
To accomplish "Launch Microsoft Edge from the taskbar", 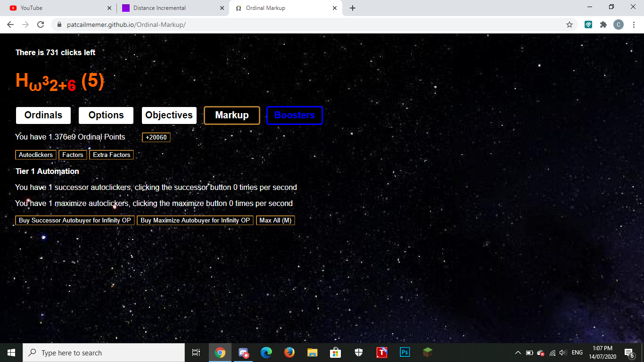I will pyautogui.click(x=266, y=353).
